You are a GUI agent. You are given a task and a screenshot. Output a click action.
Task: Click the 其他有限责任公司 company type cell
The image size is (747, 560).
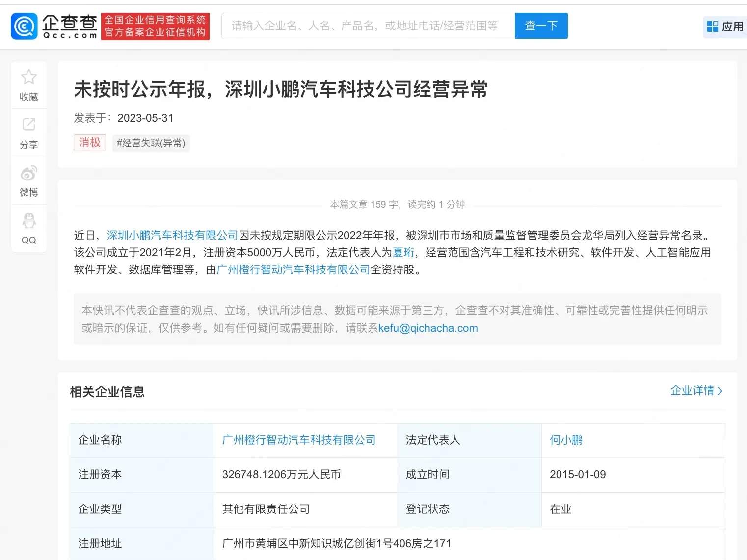(x=306, y=509)
